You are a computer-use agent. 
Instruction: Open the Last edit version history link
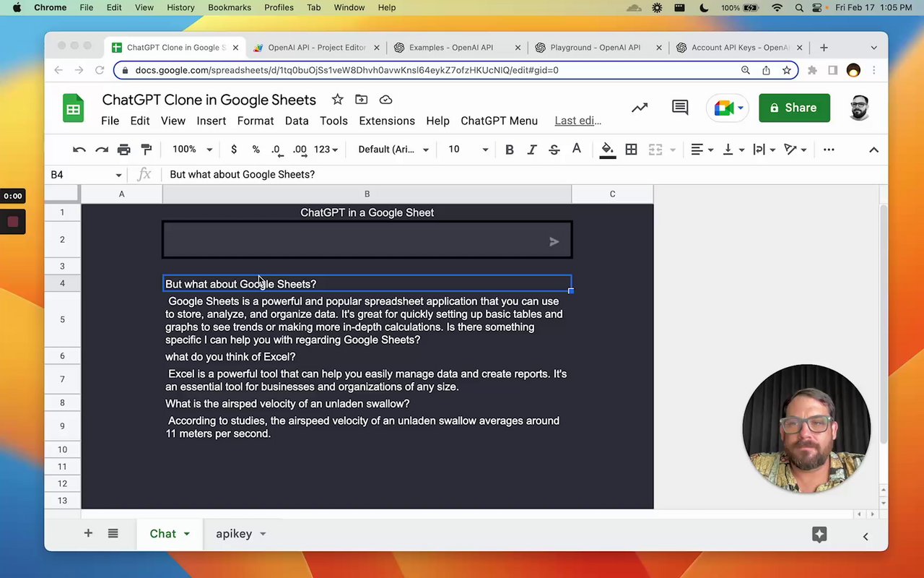[x=577, y=121]
